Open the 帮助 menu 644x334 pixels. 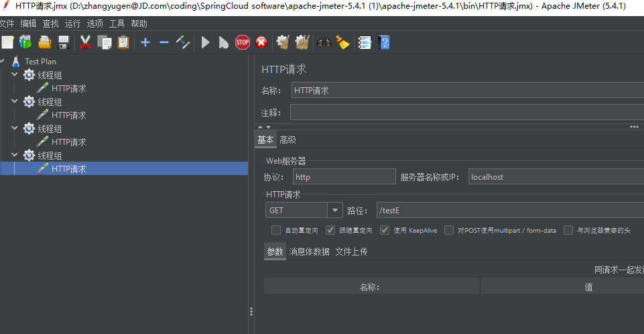click(x=139, y=23)
